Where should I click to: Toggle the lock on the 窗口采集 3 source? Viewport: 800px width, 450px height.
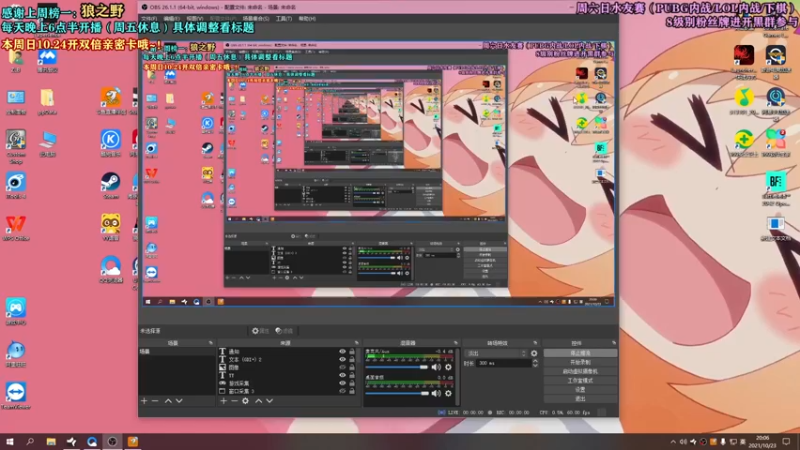[352, 391]
